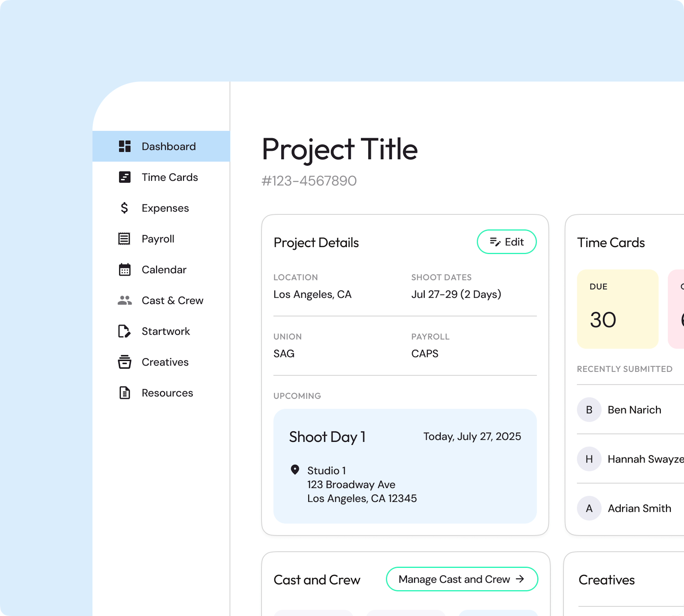
Task: Select Hannah Swayze in recently submitted
Action: [630, 459]
